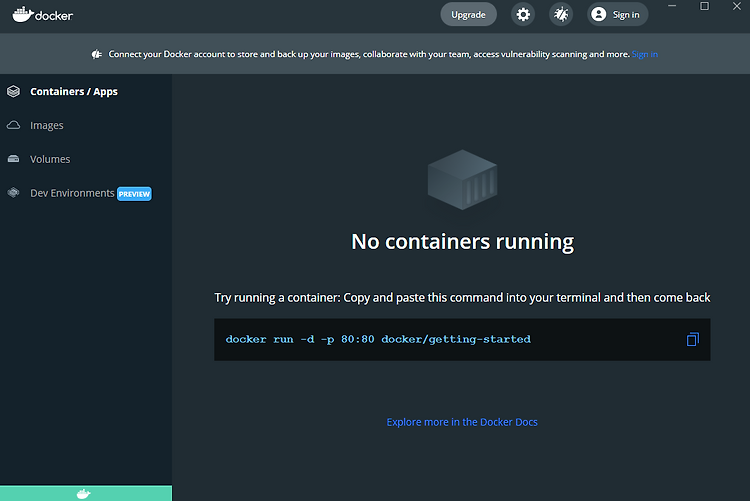This screenshot has width=750, height=501.
Task: Open Settings via the gear icon
Action: pos(523,14)
